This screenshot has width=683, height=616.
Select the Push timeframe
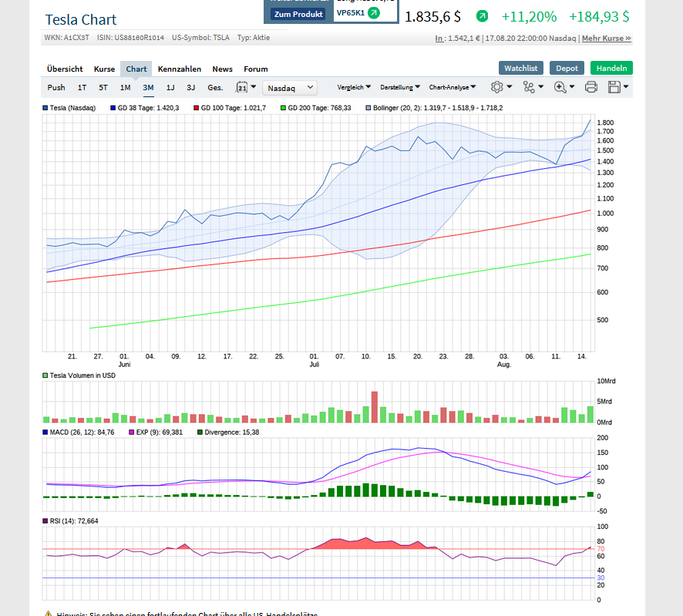(56, 88)
